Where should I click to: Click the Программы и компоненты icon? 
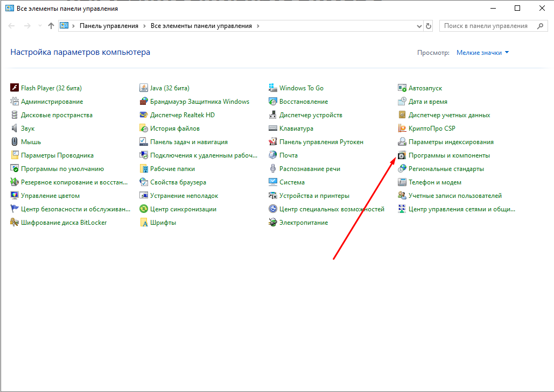[x=402, y=155]
